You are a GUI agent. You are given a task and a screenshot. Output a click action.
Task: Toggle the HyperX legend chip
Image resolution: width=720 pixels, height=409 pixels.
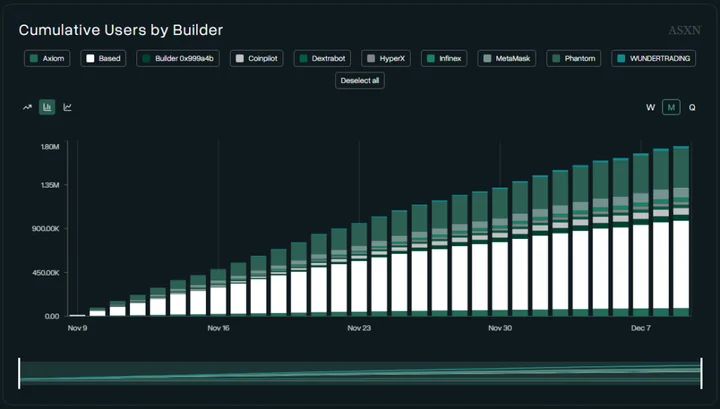(x=386, y=58)
